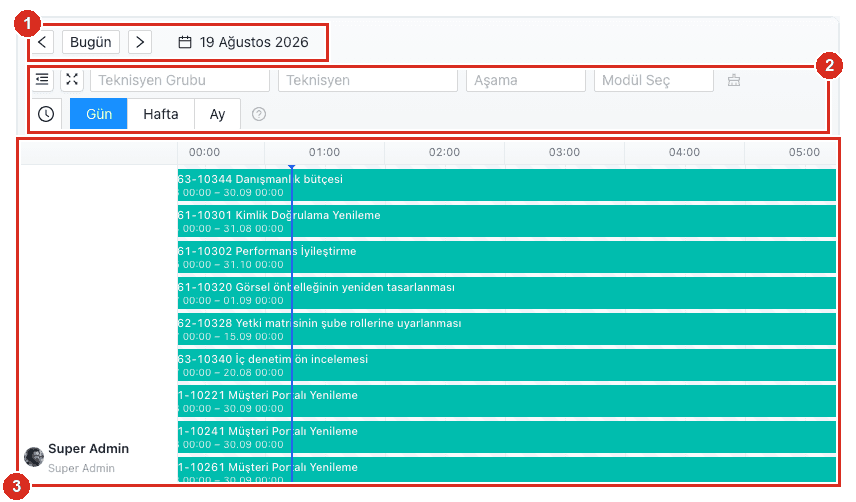Viewport: 856px width, 502px height.
Task: Open the Teknisyen Grubu dropdown
Action: tap(180, 80)
